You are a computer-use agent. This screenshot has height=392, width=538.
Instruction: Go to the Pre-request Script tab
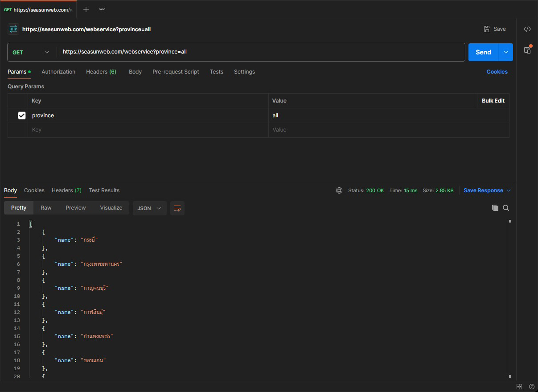(x=176, y=72)
